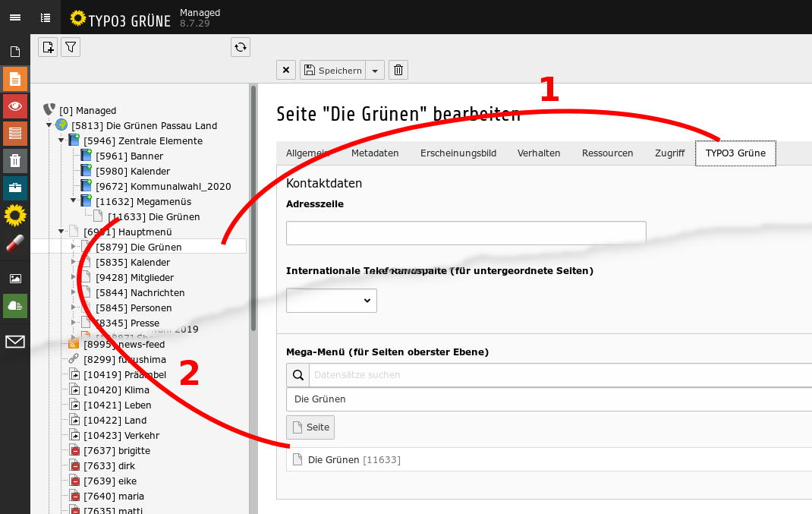This screenshot has height=514, width=812.
Task: Select Die Grünen in Mega-Menü list
Action: click(x=549, y=399)
